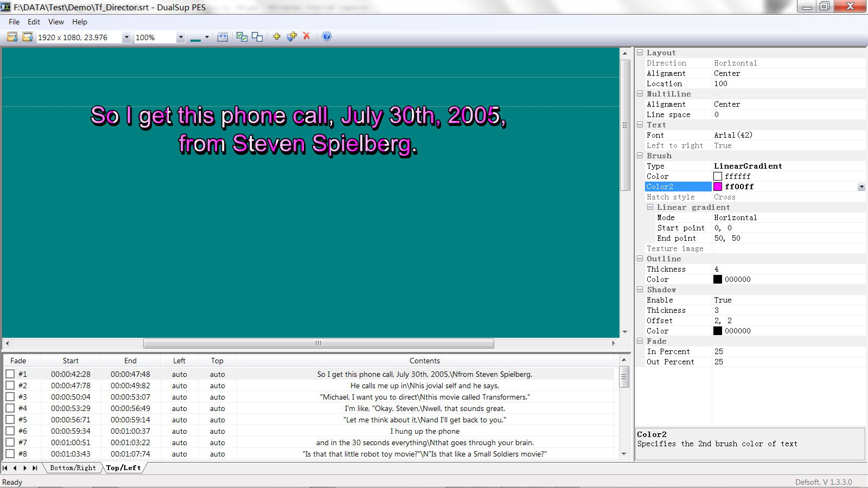The height and width of the screenshot is (488, 868).
Task: Click the timing grid icon in toolbar
Action: pyautogui.click(x=222, y=36)
